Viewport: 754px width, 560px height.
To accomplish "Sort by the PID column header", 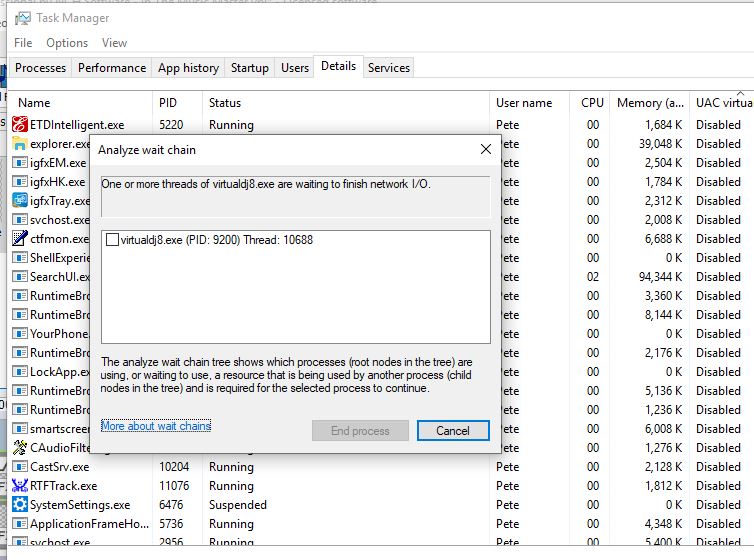I will [178, 102].
